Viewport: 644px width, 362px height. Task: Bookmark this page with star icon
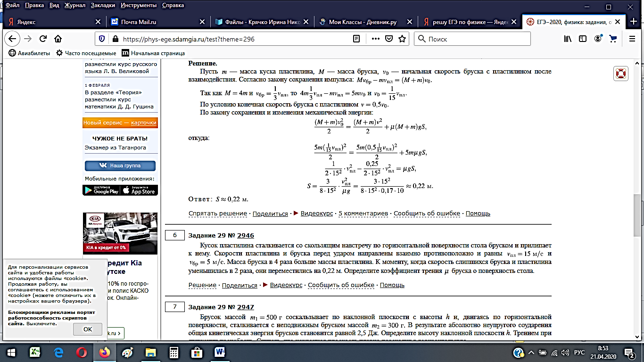click(402, 39)
